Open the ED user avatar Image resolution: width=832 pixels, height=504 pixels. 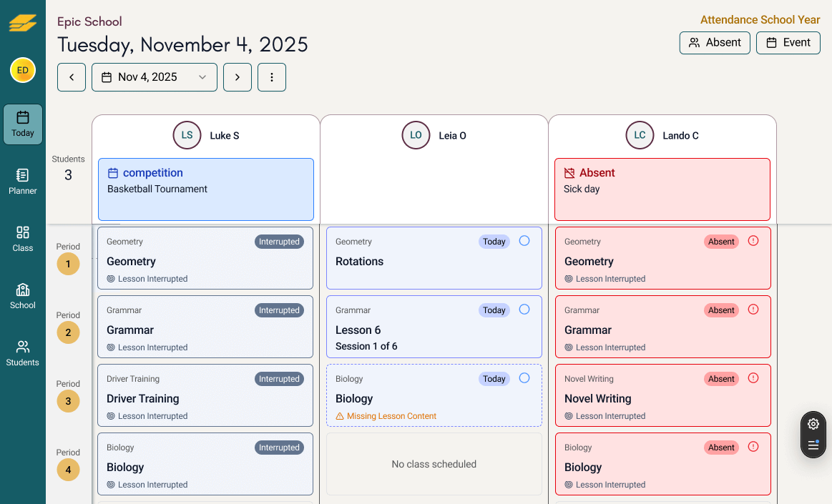coord(23,70)
